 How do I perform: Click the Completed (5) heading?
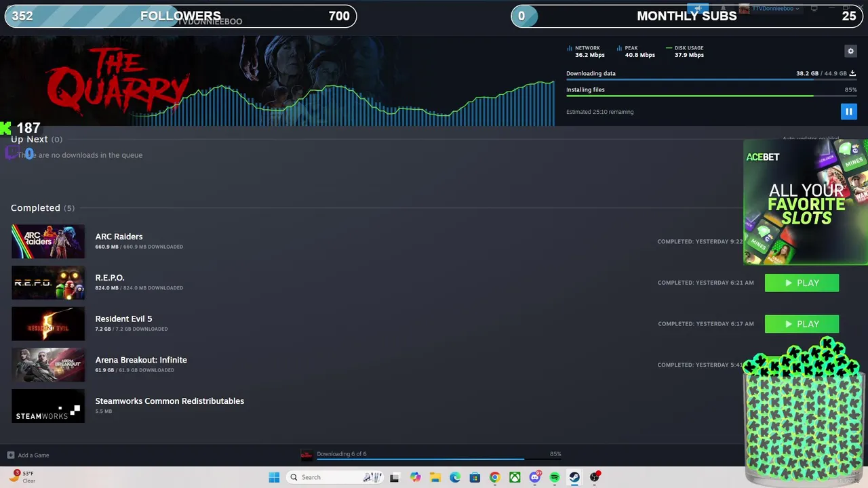[x=43, y=208]
